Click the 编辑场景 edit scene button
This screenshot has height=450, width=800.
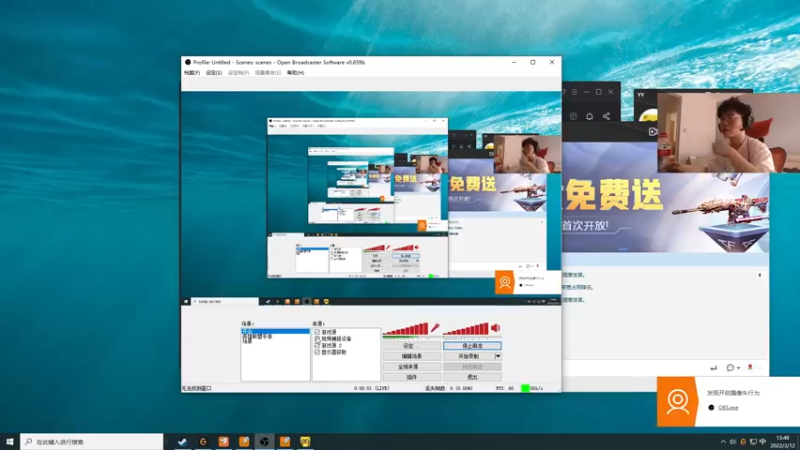(x=412, y=356)
